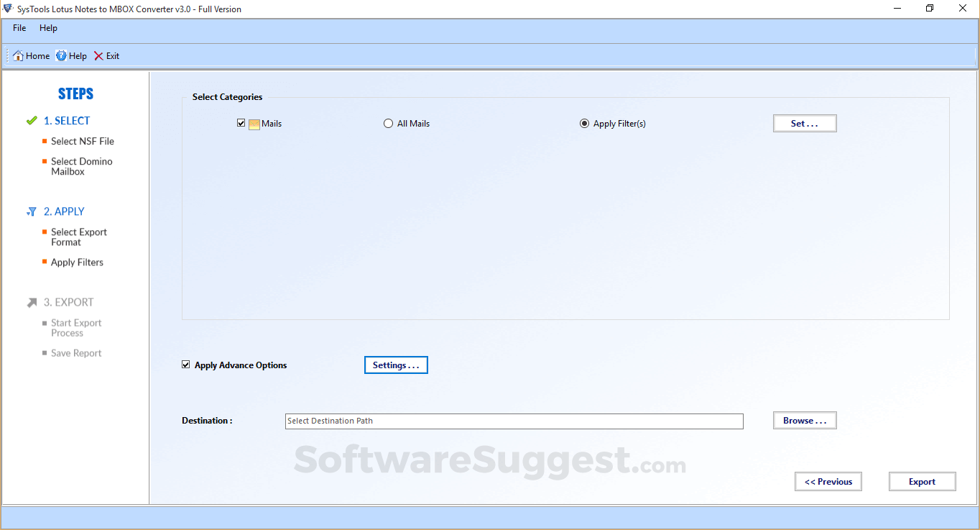
Task: Open the Help menu
Action: (48, 28)
